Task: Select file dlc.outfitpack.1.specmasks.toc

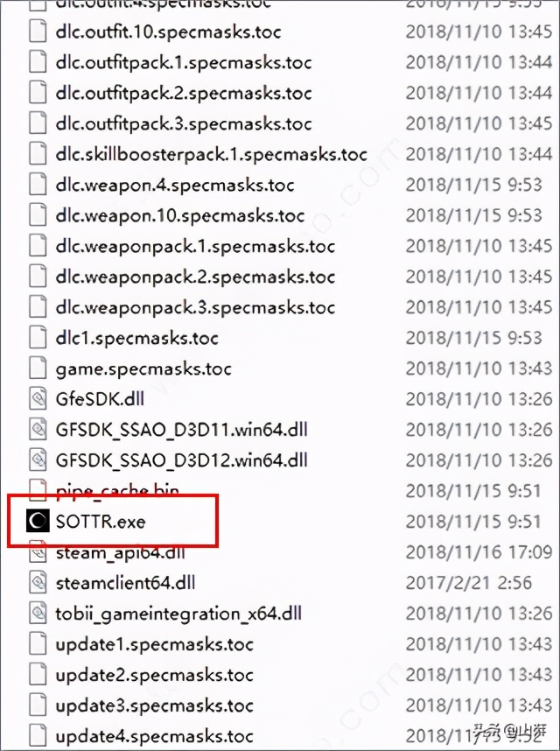Action: click(x=184, y=63)
